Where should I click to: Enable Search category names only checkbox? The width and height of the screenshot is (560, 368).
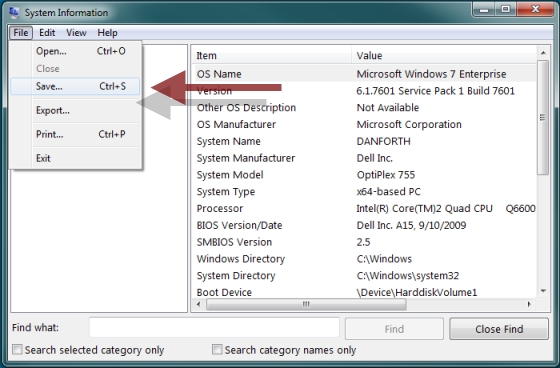[217, 349]
